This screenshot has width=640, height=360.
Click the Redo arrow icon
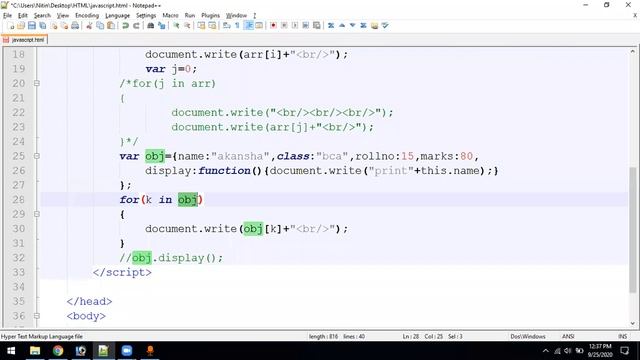[x=136, y=26]
